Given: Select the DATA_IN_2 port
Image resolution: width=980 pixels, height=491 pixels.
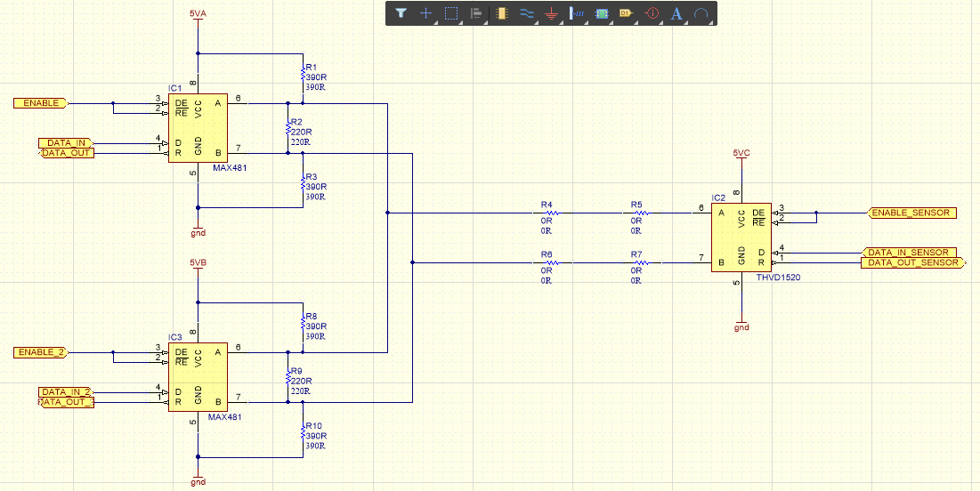Looking at the screenshot, I should tap(66, 392).
